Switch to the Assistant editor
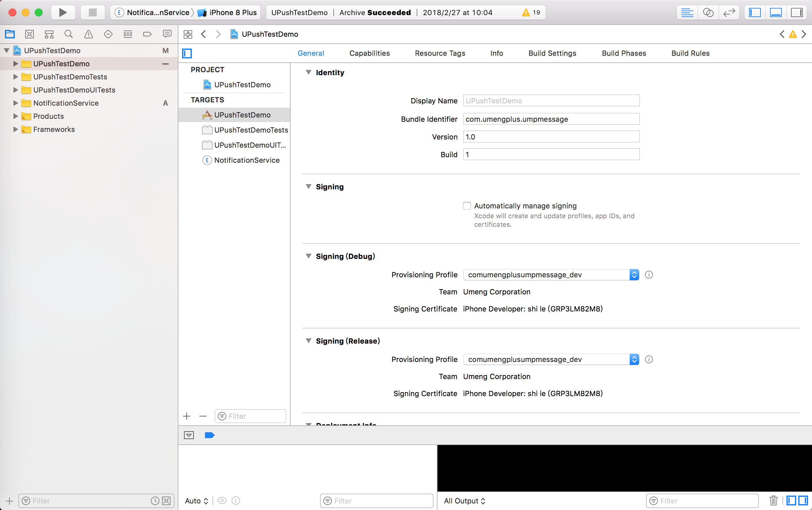The image size is (812, 510). [708, 12]
